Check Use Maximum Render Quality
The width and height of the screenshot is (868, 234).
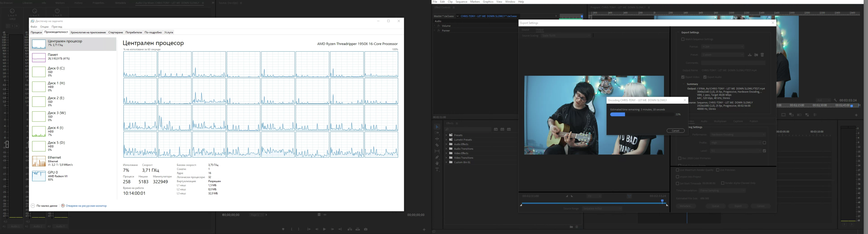tap(677, 170)
